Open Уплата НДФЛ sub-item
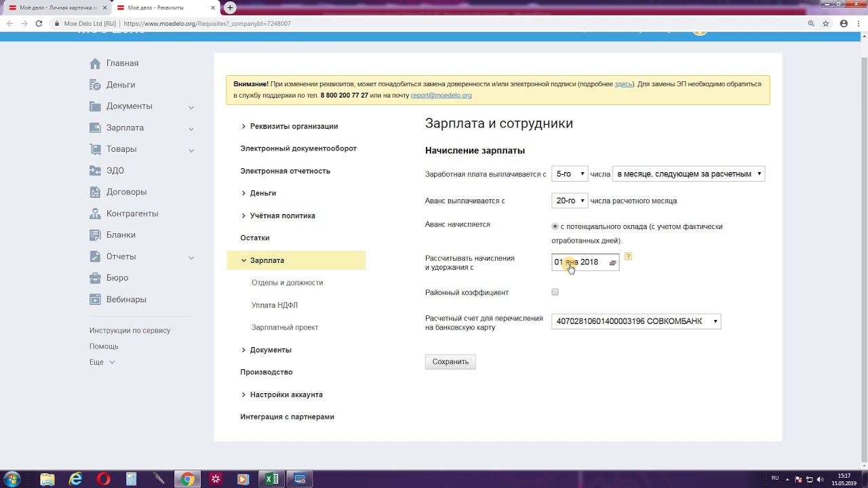This screenshot has height=488, width=868. pos(275,305)
